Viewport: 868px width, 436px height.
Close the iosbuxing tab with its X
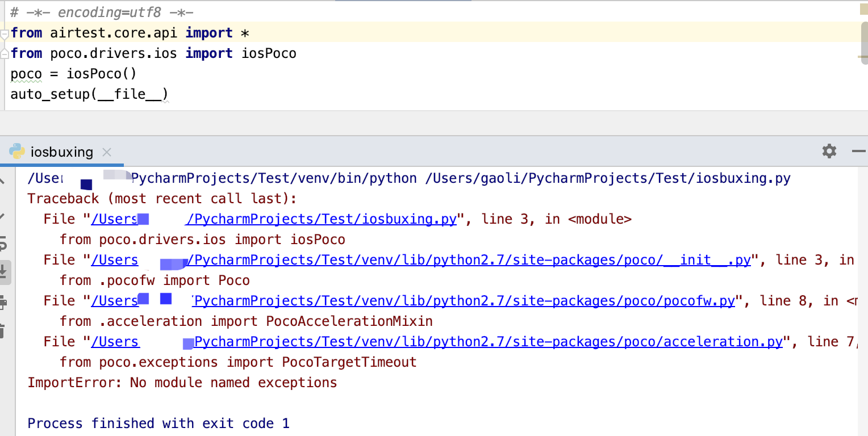pos(106,152)
